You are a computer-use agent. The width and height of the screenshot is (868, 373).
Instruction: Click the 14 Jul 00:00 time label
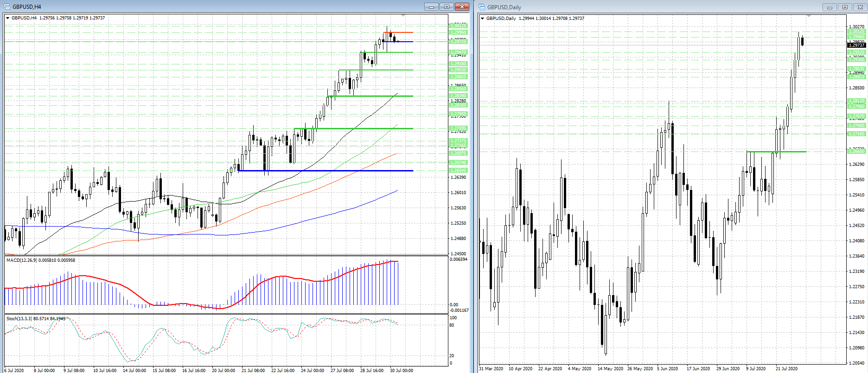(134, 371)
